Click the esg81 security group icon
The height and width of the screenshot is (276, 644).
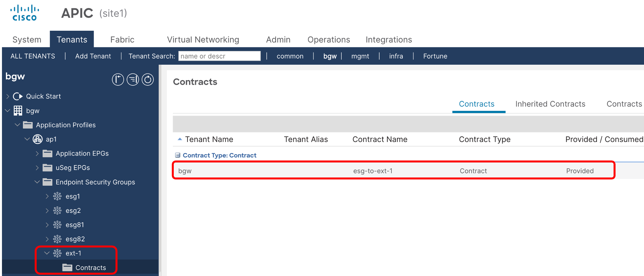click(x=57, y=225)
